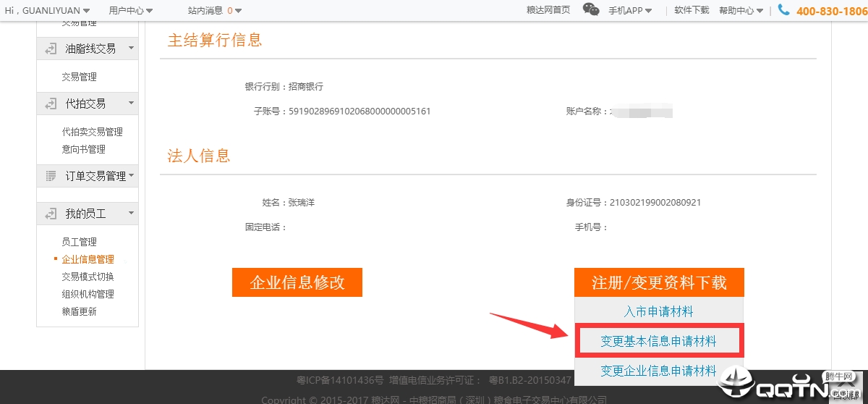Open 站内消息 inbox

[x=214, y=11]
